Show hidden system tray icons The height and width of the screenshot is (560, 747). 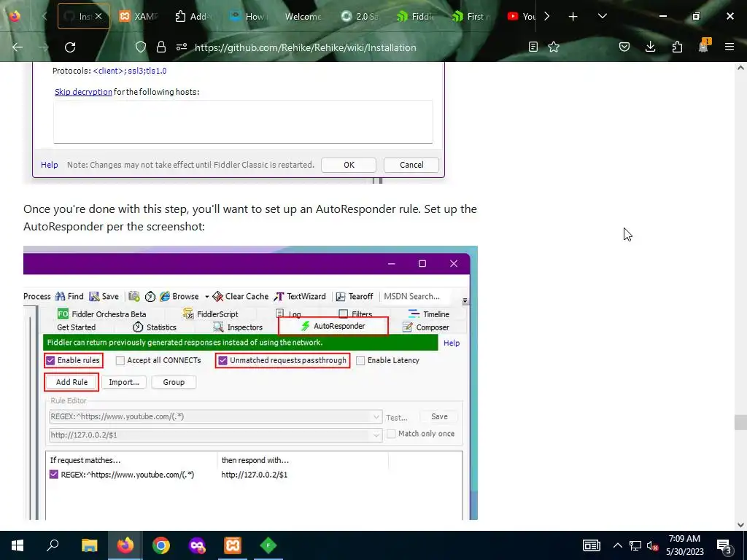[x=617, y=545]
